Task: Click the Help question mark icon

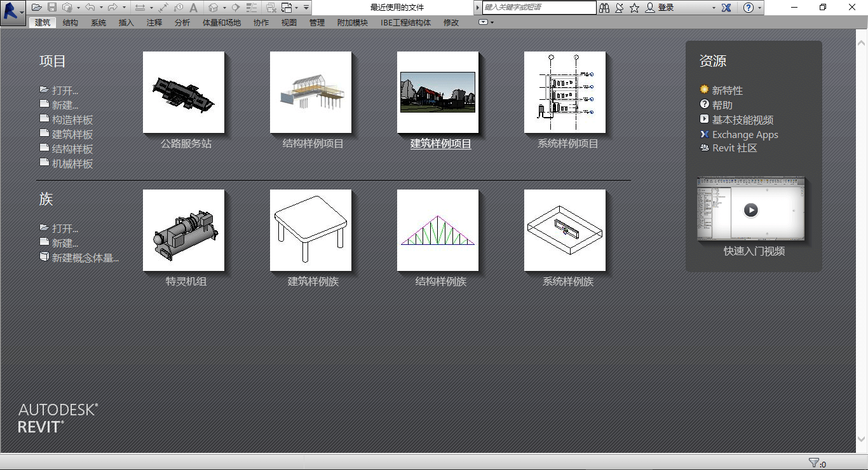Action: click(x=749, y=8)
